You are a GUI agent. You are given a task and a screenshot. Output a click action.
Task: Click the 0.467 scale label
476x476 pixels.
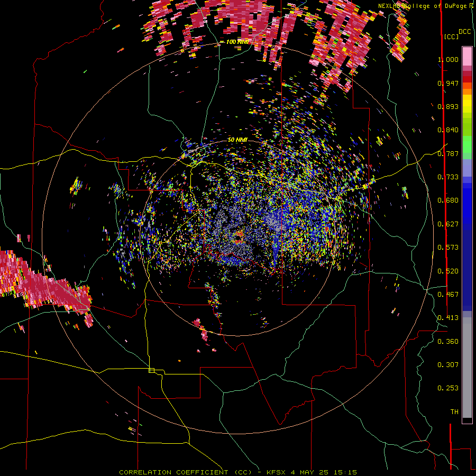point(448,295)
